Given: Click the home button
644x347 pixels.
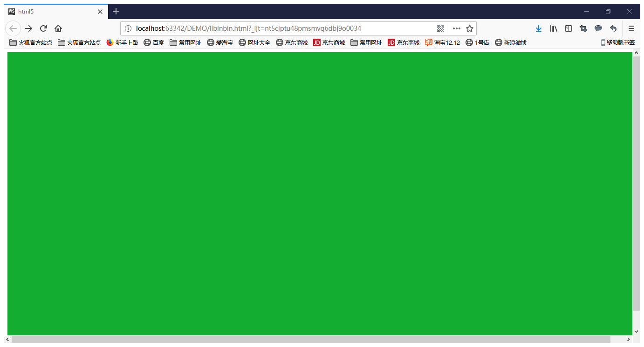Looking at the screenshot, I should tap(58, 28).
